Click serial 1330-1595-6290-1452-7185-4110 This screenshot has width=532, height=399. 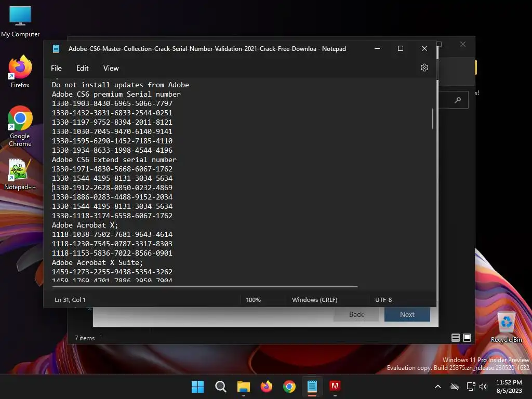[112, 141]
